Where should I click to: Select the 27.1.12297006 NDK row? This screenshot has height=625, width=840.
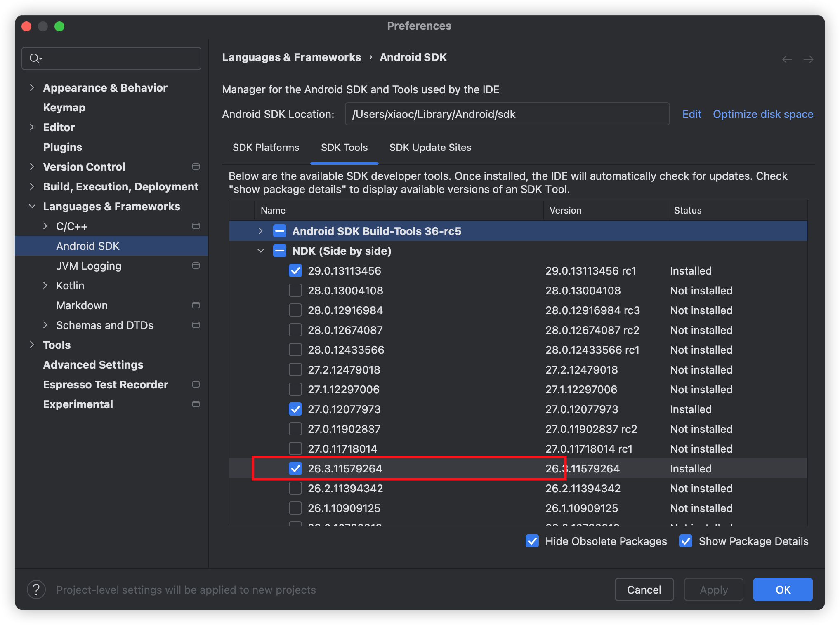(x=518, y=389)
